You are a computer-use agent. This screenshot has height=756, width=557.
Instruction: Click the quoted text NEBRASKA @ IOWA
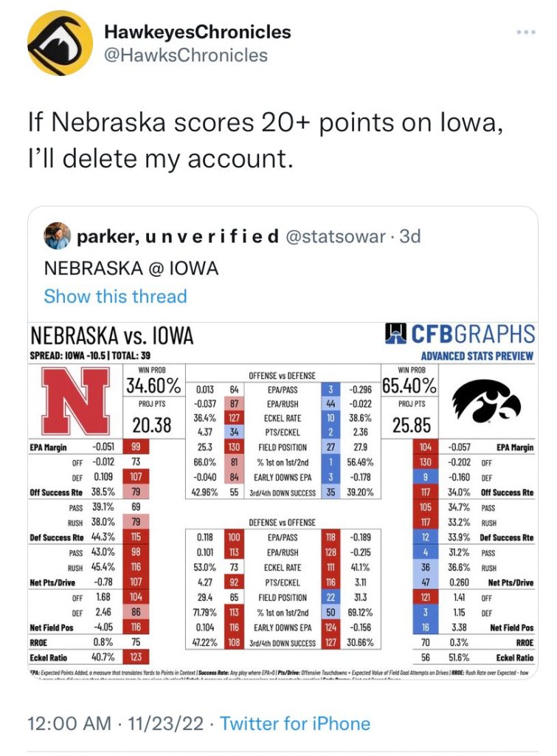tap(131, 267)
